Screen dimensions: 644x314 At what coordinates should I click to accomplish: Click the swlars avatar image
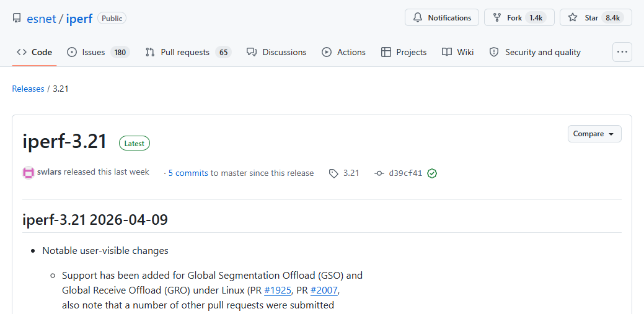click(29, 173)
